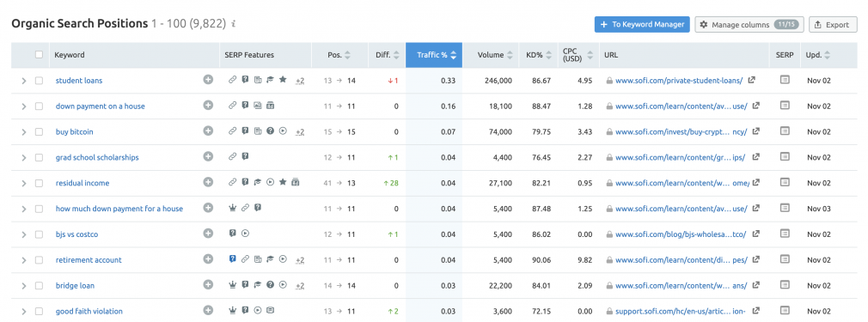
Task: Add 'student loans' to keyword list via plus icon
Action: tap(208, 80)
